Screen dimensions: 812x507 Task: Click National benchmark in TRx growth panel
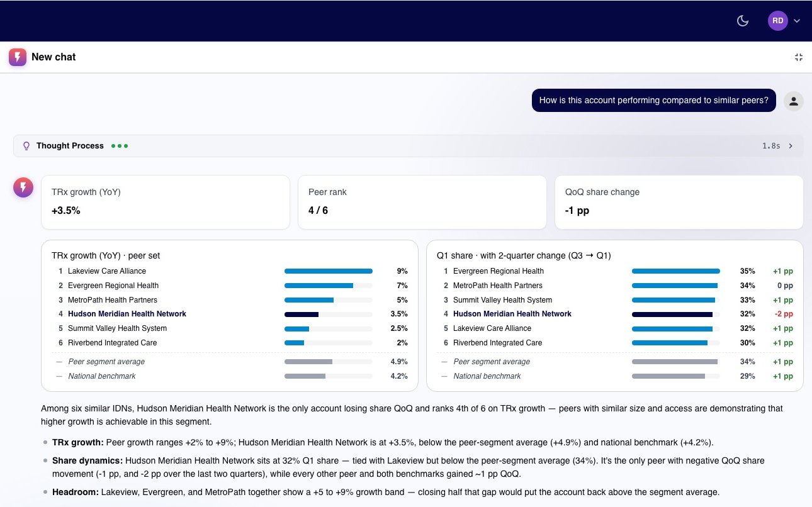pyautogui.click(x=102, y=376)
